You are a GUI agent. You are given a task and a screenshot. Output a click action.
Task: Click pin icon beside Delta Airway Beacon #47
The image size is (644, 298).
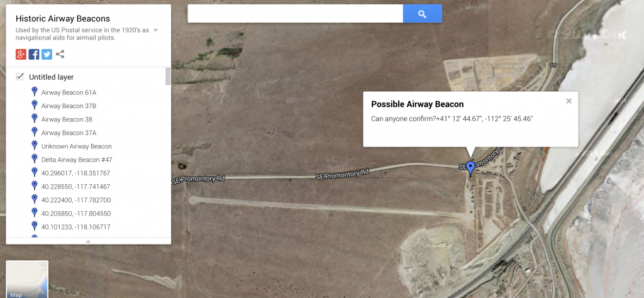tap(35, 159)
